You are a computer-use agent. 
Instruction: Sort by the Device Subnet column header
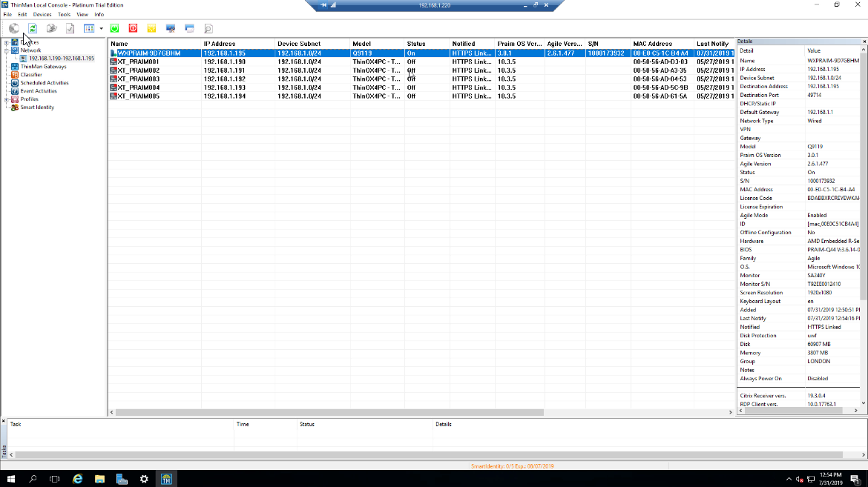tap(312, 44)
